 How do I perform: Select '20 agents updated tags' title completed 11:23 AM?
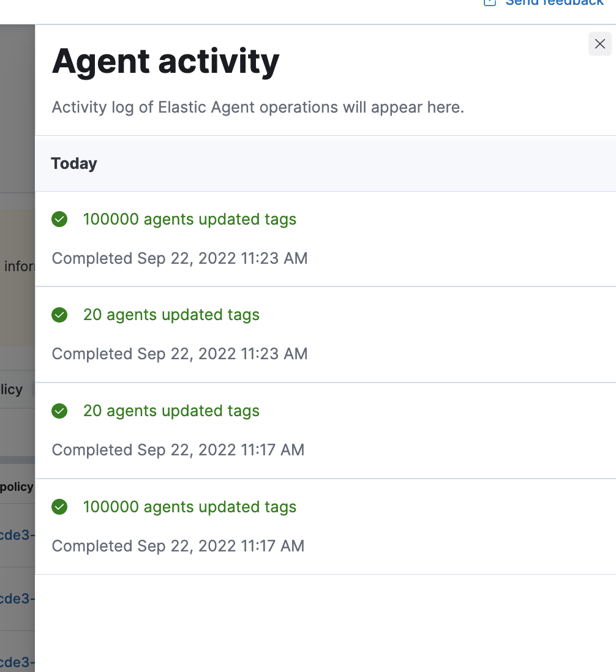(x=171, y=315)
